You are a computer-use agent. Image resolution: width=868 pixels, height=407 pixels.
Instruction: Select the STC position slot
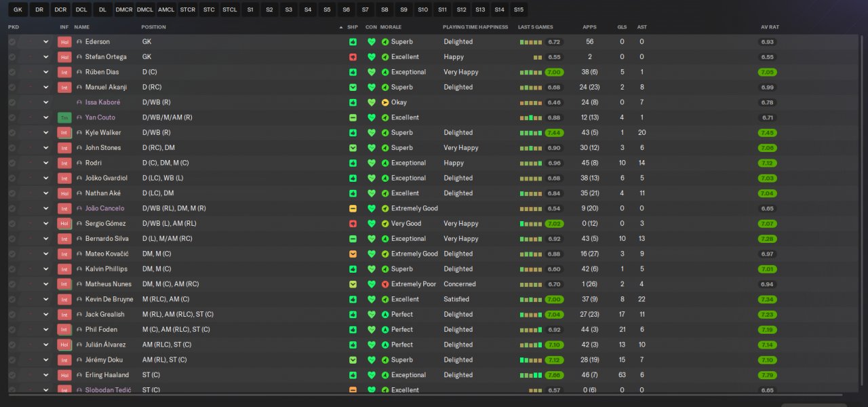pyautogui.click(x=209, y=10)
